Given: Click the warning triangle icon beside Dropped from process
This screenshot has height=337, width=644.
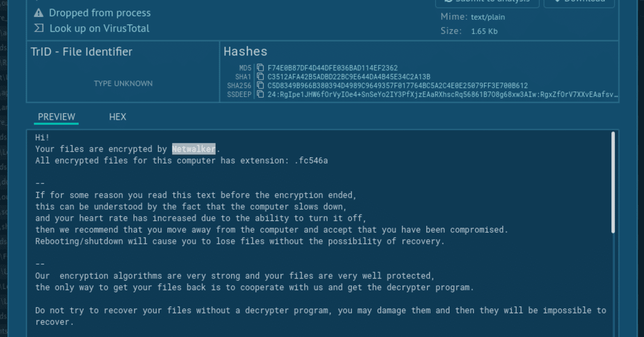Looking at the screenshot, I should (x=39, y=13).
